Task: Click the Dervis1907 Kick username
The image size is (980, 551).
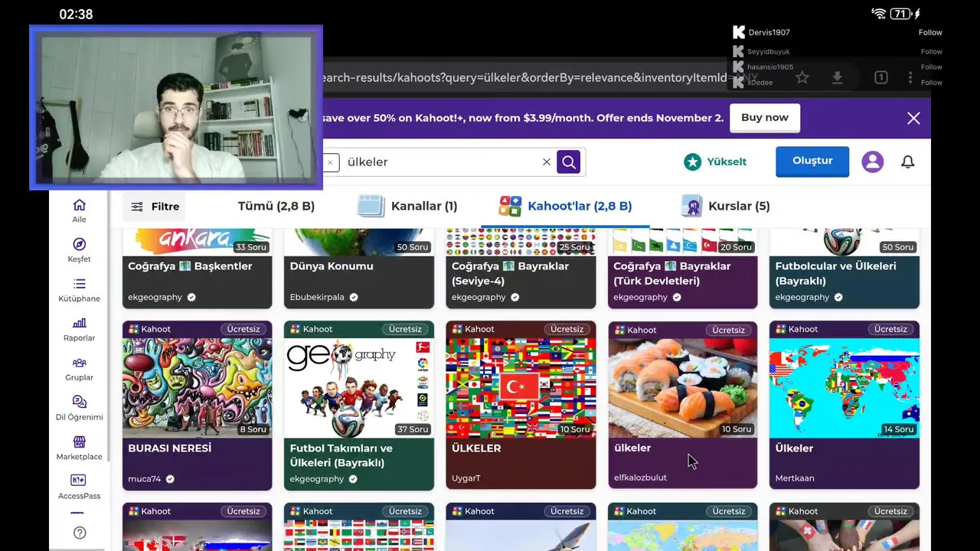Action: pos(769,32)
